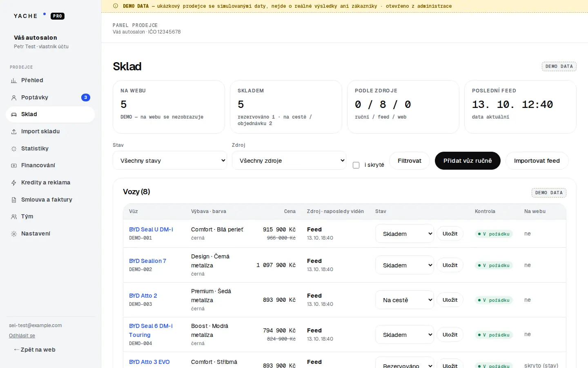588x368 pixels.
Task: Open Kredity a reklama lightning icon
Action: click(x=14, y=183)
